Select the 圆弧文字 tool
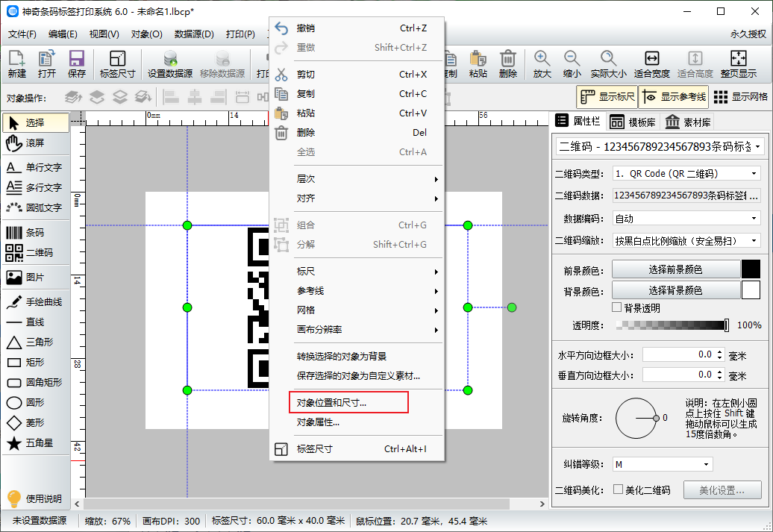This screenshot has height=532, width=773. pos(36,208)
